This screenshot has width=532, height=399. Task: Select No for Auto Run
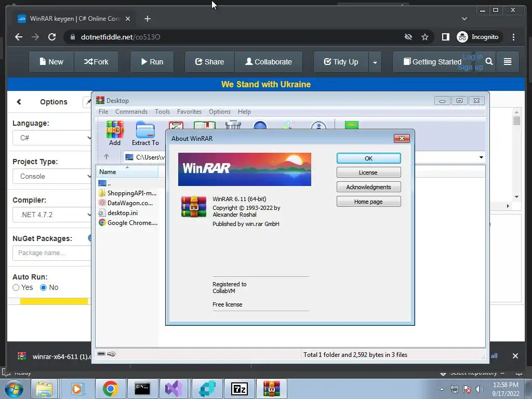coord(43,288)
